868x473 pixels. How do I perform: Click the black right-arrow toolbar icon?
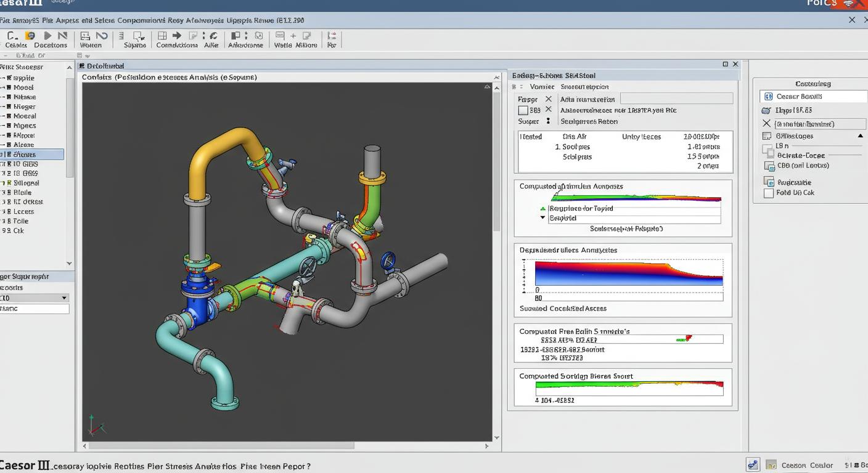pyautogui.click(x=177, y=36)
